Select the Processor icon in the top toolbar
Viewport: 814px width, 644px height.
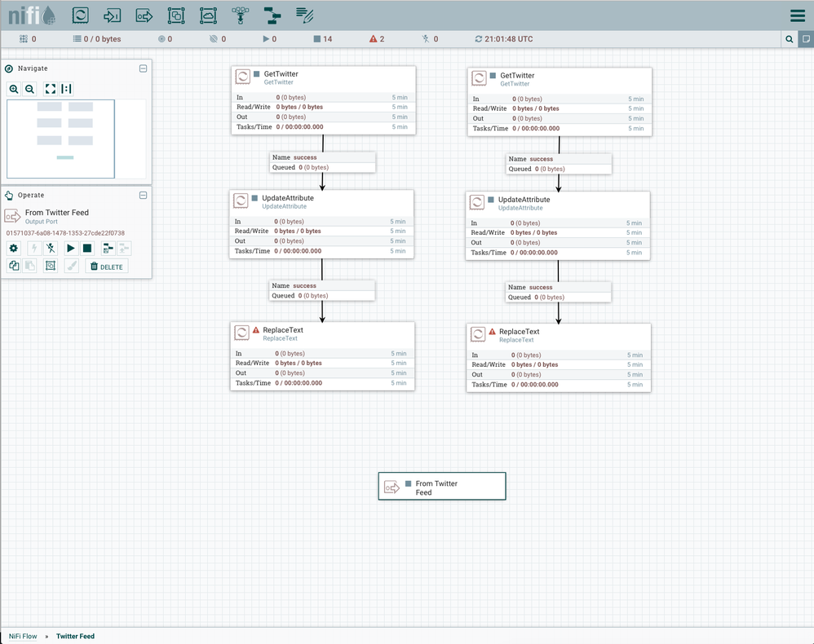click(80, 15)
